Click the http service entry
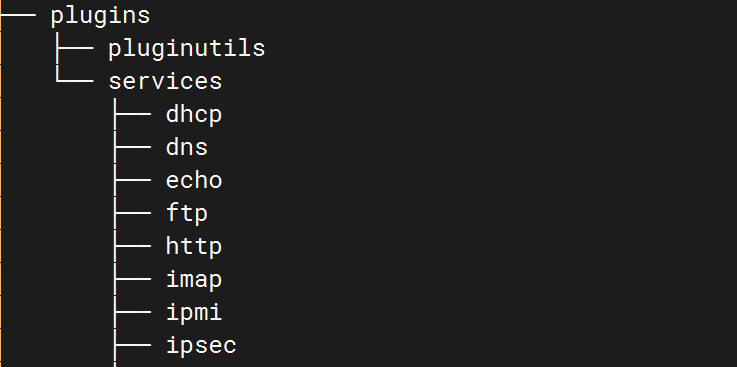Image resolution: width=737 pixels, height=367 pixels. tap(194, 247)
